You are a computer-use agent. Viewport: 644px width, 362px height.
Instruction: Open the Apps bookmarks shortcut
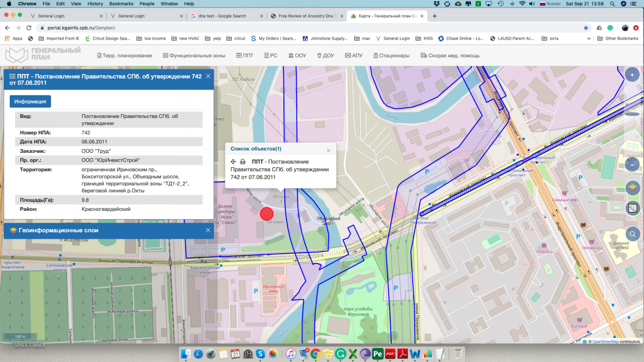coord(14,39)
